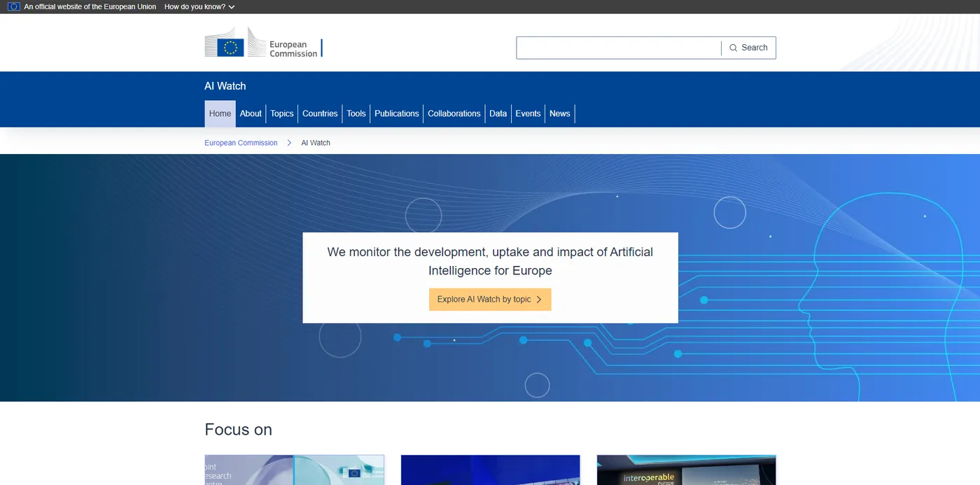Open the Interoperable Europe thumbnail card
The image size is (980, 485).
686,470
